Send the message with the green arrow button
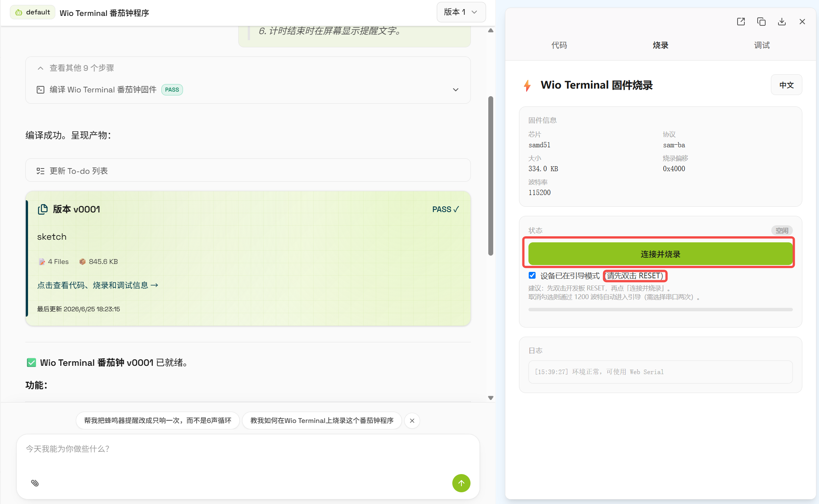Screen dimensions: 819x504 [x=461, y=483]
